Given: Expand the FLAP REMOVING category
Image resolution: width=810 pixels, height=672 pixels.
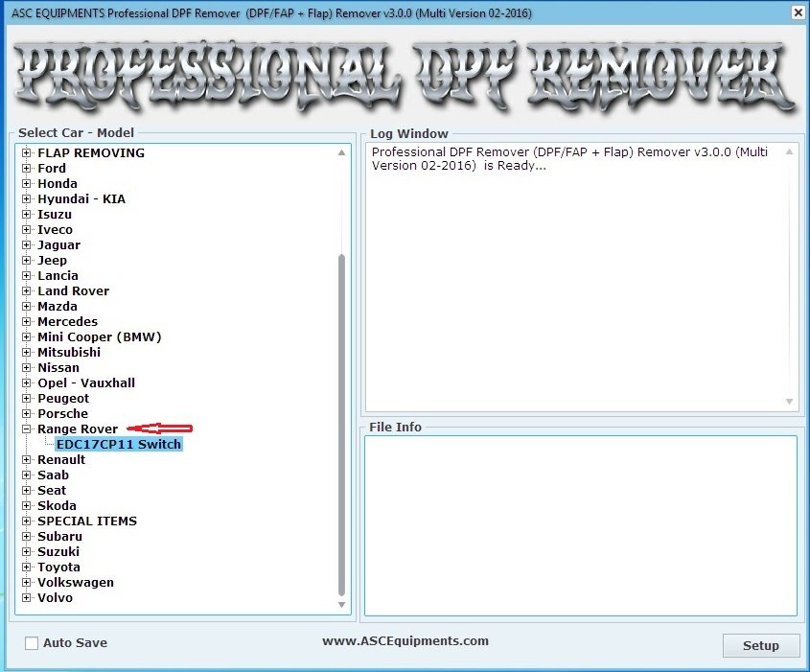Looking at the screenshot, I should coord(27,152).
